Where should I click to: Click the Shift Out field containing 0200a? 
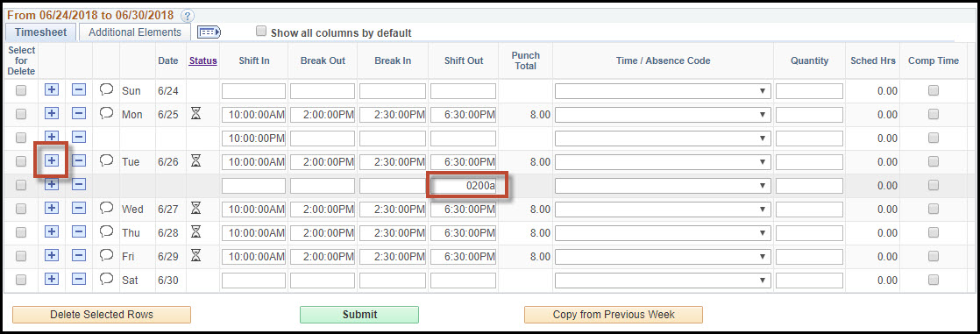pos(463,186)
